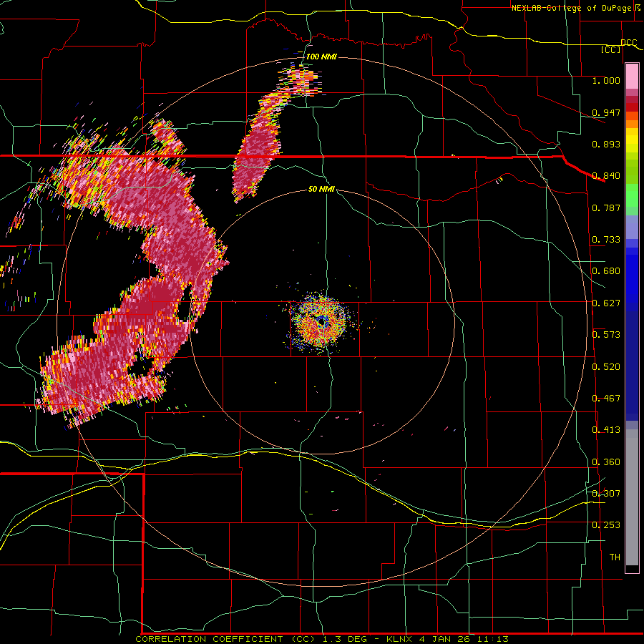Click the 0.307 legend value
644x644 pixels.
click(x=606, y=494)
